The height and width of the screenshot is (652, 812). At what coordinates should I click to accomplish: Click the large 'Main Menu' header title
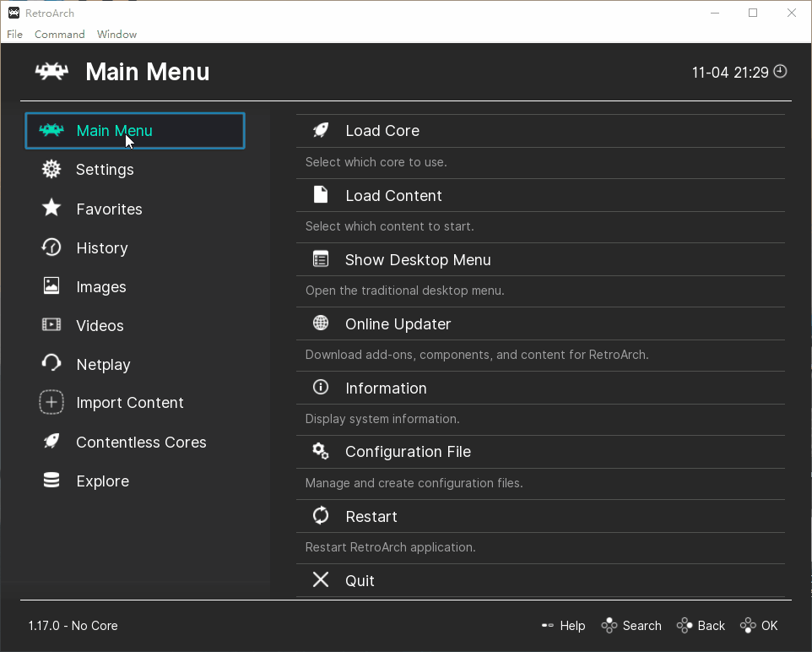(148, 72)
